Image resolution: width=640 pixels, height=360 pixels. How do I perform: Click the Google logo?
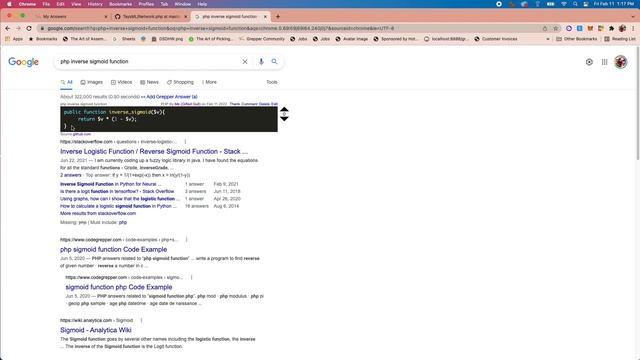23,62
